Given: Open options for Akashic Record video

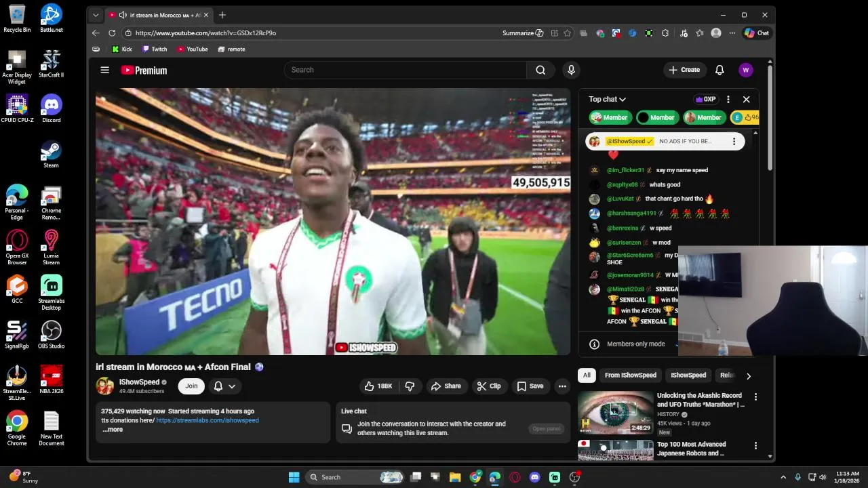Looking at the screenshot, I should point(755,396).
